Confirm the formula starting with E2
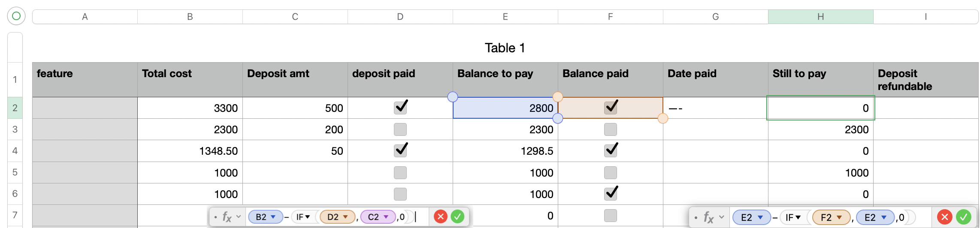The width and height of the screenshot is (980, 228). pyautogui.click(x=963, y=217)
